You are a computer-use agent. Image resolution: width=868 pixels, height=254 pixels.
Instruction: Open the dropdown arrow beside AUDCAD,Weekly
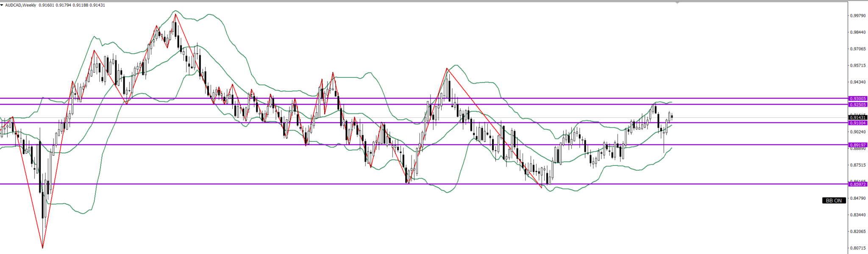(2, 5)
